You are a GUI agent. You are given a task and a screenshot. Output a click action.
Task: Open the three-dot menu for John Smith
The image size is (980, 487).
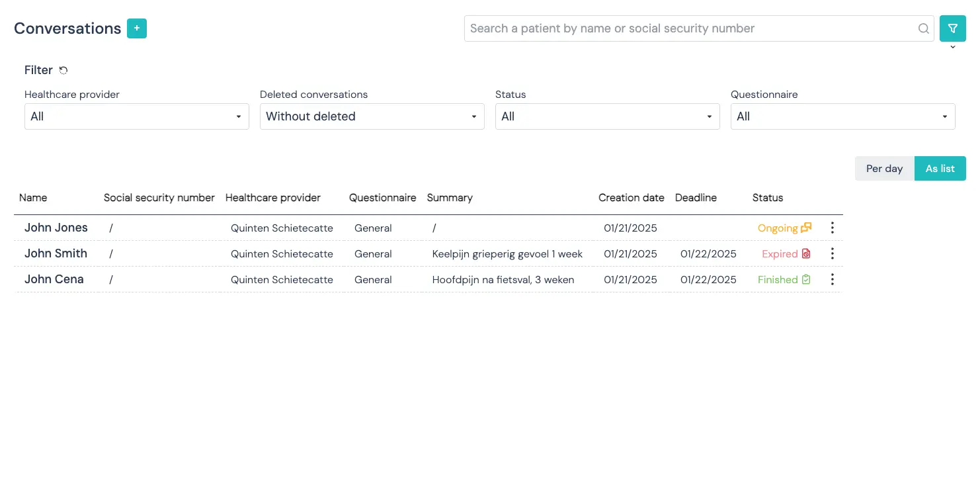click(x=832, y=253)
